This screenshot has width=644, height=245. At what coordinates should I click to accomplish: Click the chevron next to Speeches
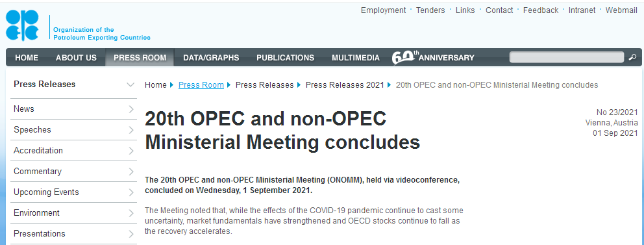pos(131,130)
